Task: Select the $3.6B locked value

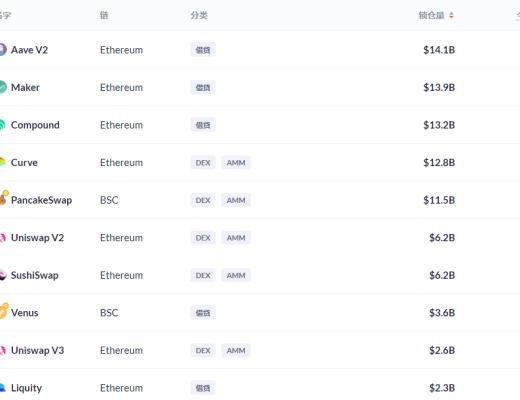Action: point(442,313)
